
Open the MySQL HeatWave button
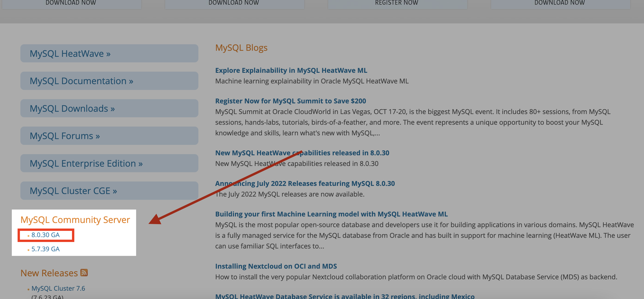tap(109, 53)
